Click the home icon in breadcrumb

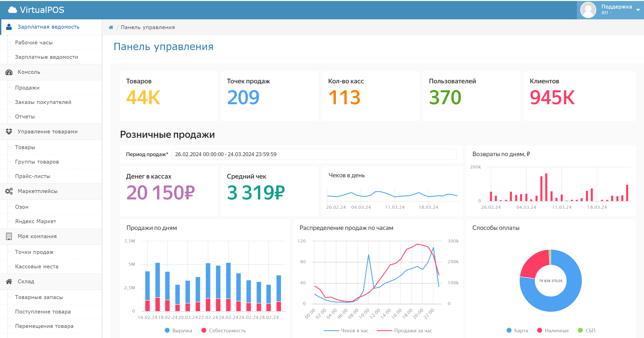[x=111, y=27]
